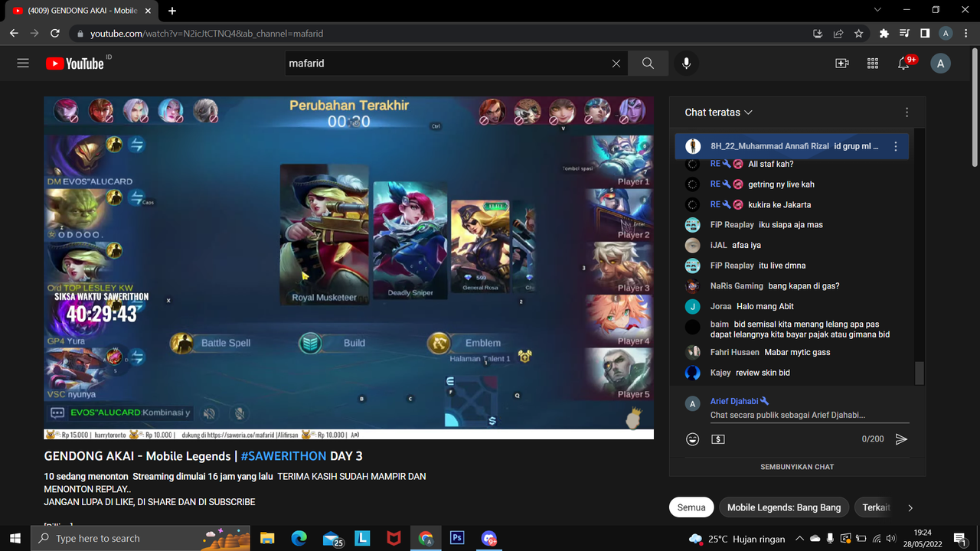Open the pinned message's three-dot menu

pos(896,146)
